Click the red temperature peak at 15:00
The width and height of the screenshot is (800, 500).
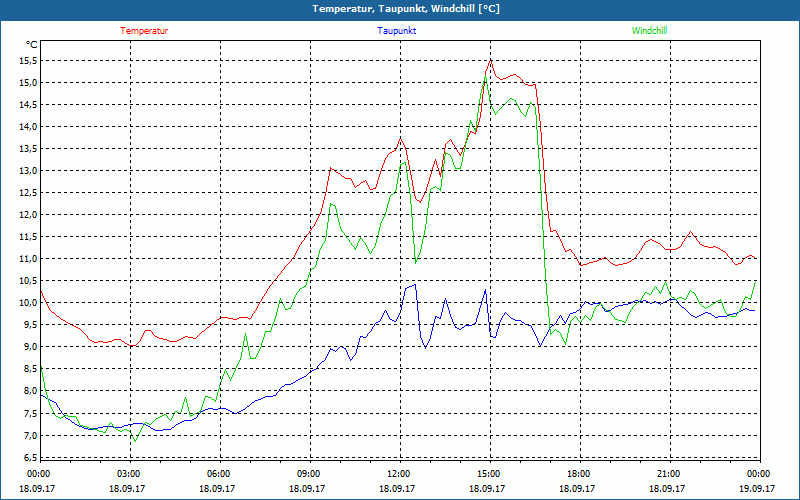(491, 61)
